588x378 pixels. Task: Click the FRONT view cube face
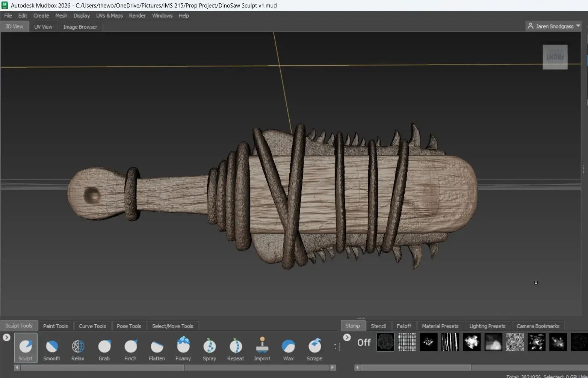[555, 57]
